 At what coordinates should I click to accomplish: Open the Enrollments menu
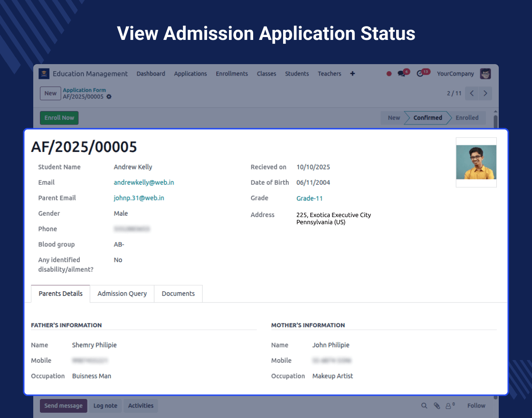232,74
